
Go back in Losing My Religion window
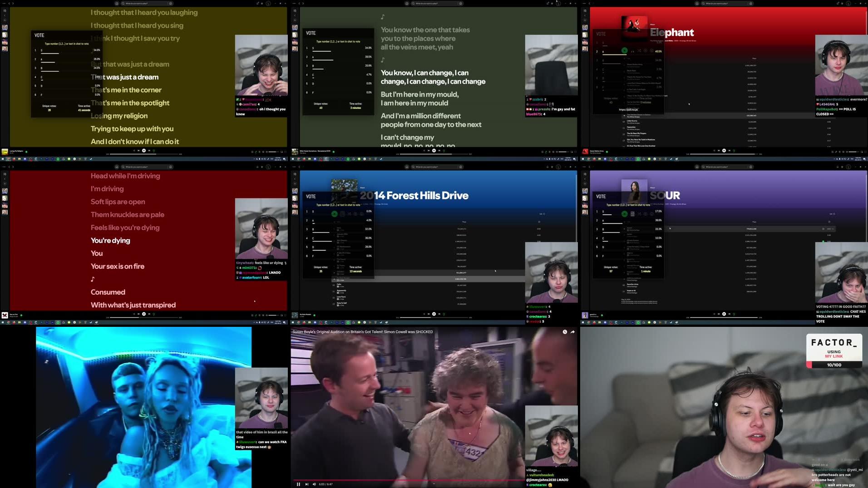(x=9, y=3)
